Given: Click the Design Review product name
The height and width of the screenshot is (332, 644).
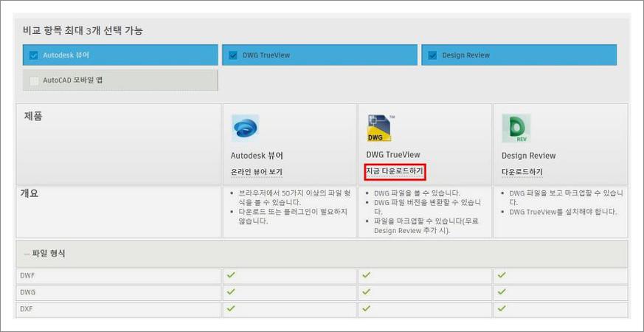Looking at the screenshot, I should pyautogui.click(x=529, y=156).
